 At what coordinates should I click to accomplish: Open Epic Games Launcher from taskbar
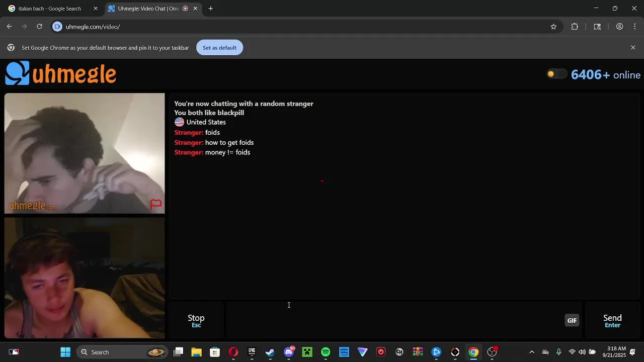click(252, 352)
